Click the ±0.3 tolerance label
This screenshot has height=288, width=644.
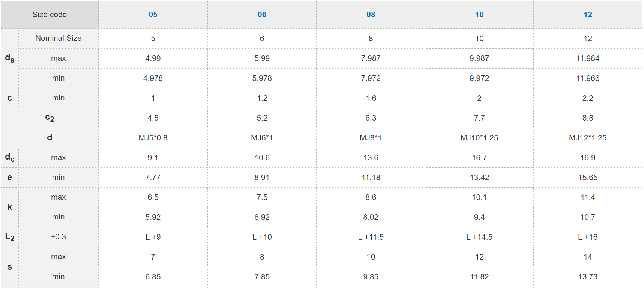(59, 237)
